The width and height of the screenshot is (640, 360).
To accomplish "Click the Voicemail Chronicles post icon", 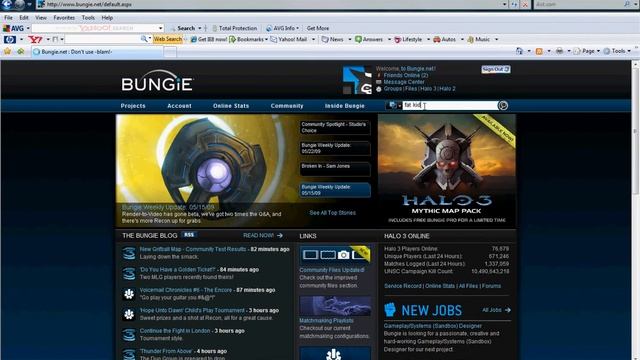I will tap(129, 293).
